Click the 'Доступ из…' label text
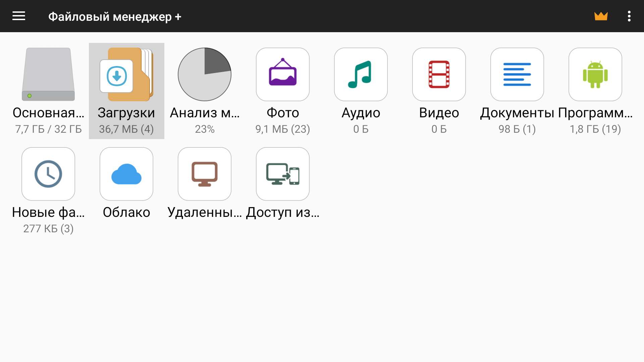Viewport: 644px width, 362px height. [283, 213]
